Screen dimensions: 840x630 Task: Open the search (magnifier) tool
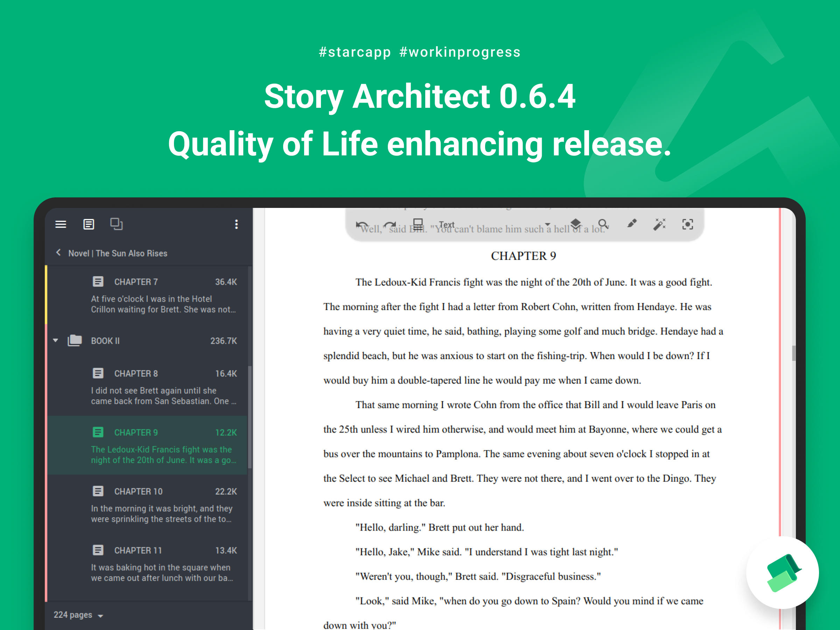click(x=603, y=224)
